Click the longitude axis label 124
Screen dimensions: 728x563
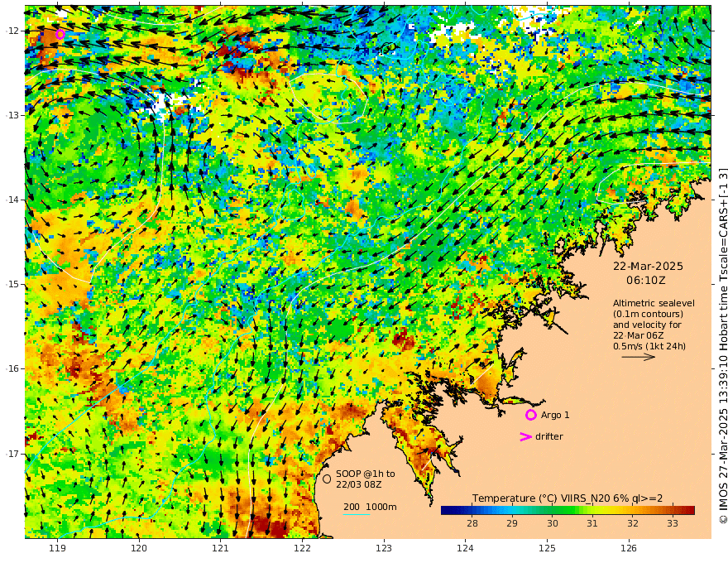click(x=466, y=548)
